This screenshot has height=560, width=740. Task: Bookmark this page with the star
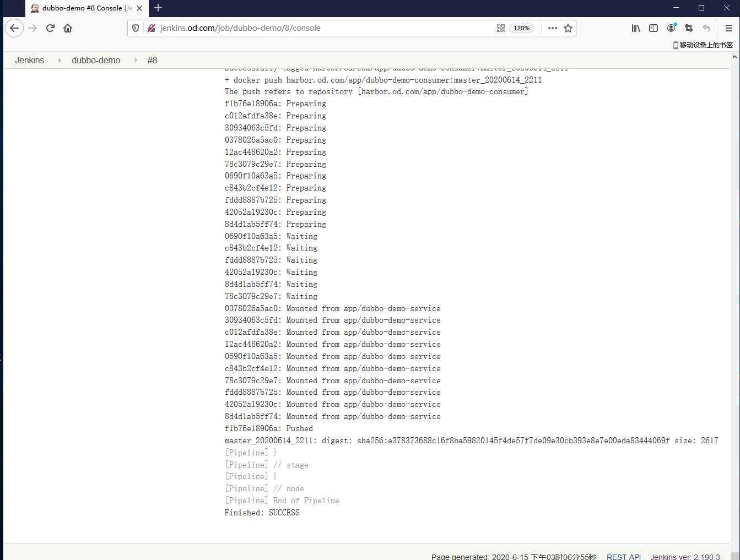[x=568, y=28]
